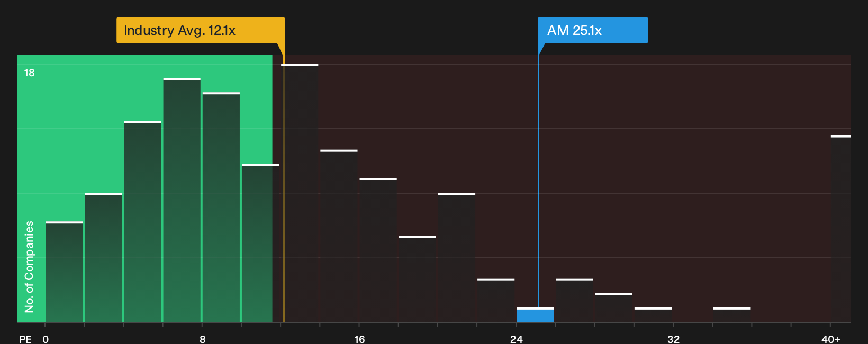Screen dimensions: 868x344
Task: Click the Industry Avg. 12.1x label
Action: [x=201, y=30]
